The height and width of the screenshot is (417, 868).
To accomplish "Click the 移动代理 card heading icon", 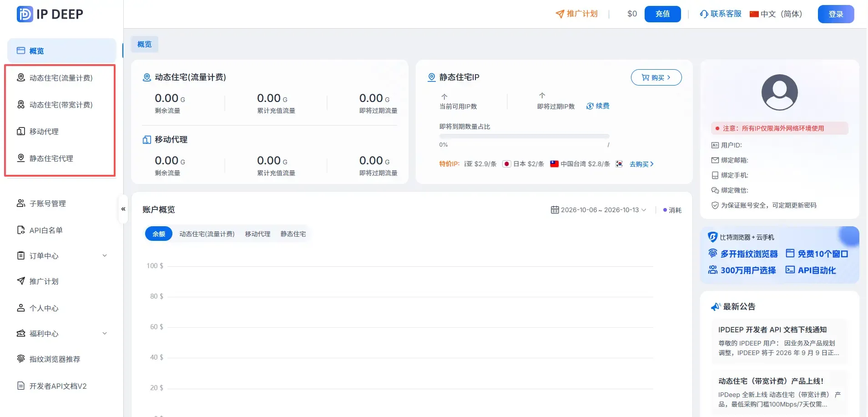I will (x=147, y=140).
